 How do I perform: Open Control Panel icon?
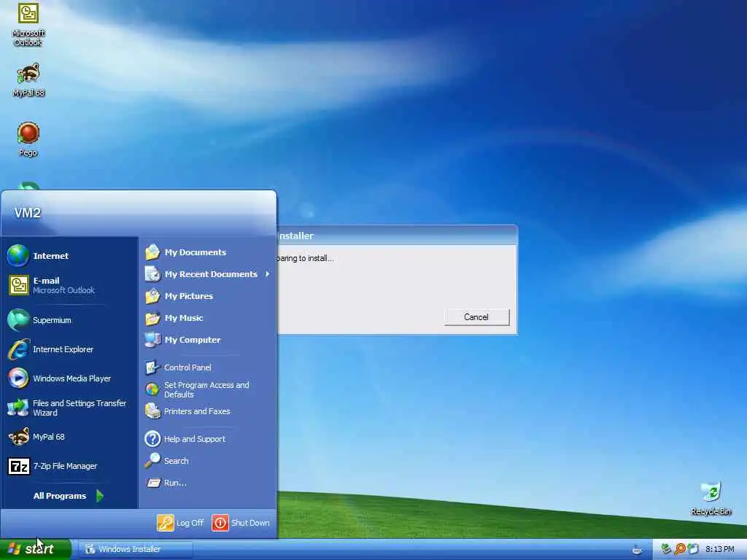coord(152,367)
